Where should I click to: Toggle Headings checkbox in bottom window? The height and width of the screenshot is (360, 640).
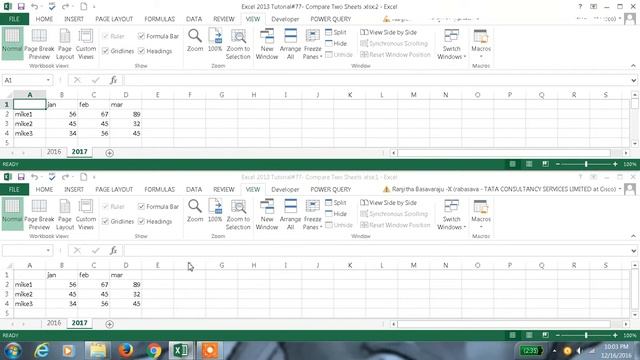(141, 221)
